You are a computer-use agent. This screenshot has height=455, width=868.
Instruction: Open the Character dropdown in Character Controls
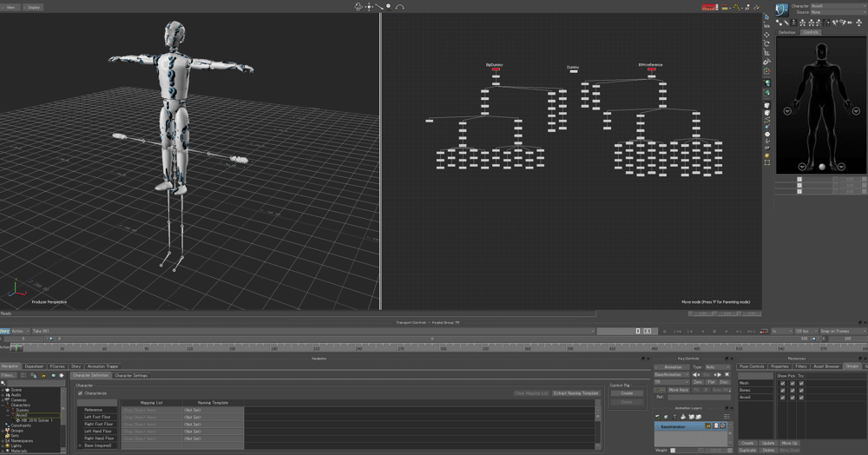838,6
